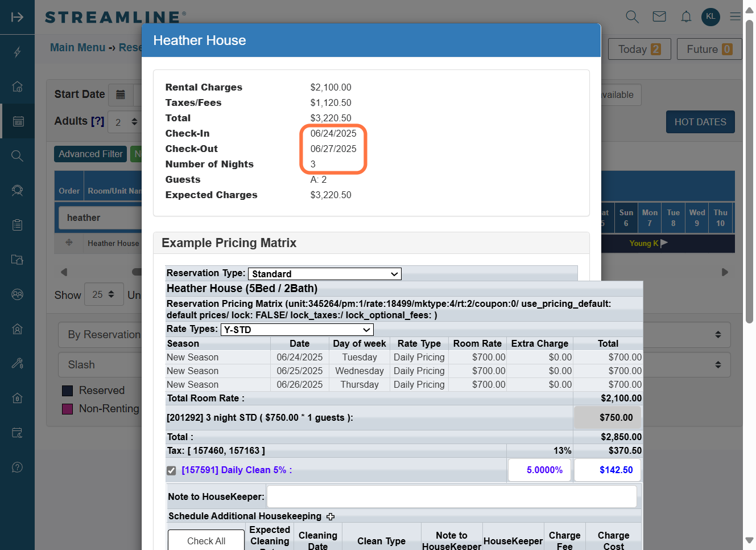Click the HOT DATES button
The width and height of the screenshot is (756, 550).
700,122
